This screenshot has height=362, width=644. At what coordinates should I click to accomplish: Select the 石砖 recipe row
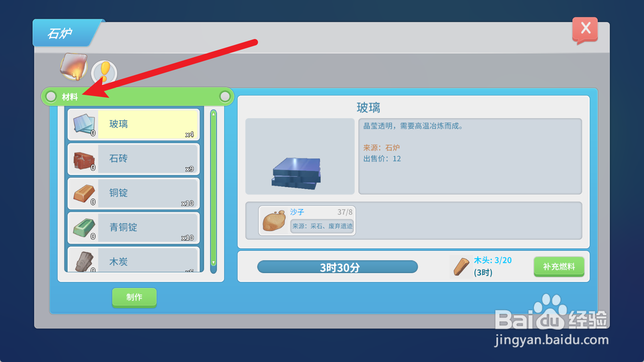[x=134, y=159]
